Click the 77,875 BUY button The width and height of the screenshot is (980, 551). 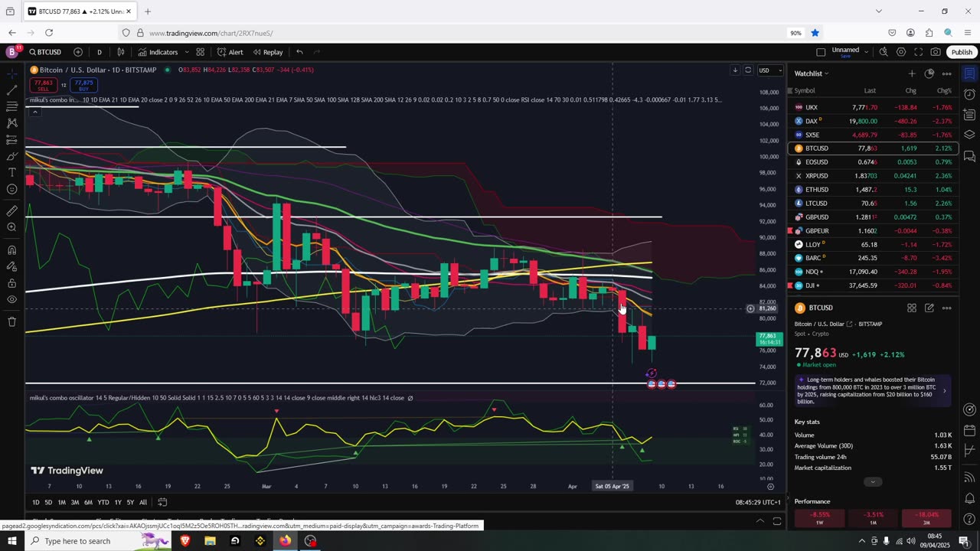coord(83,85)
